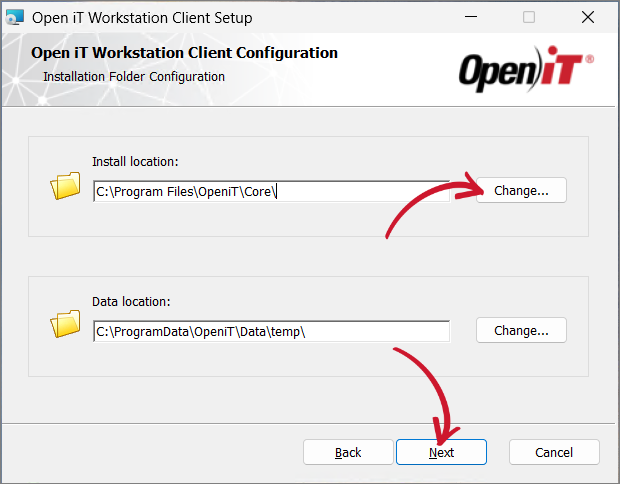Cancel the Workstation Client setup
Image resolution: width=620 pixels, height=484 pixels.
(x=554, y=452)
